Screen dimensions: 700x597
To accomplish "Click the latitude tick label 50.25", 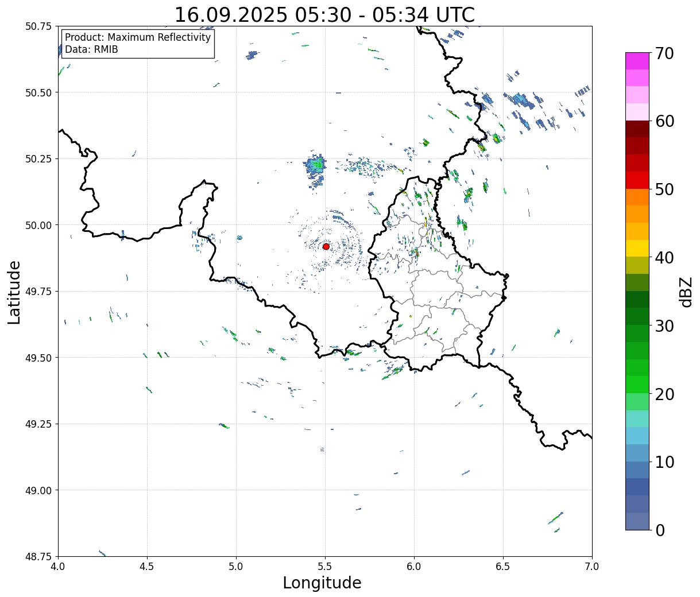I will pos(38,159).
